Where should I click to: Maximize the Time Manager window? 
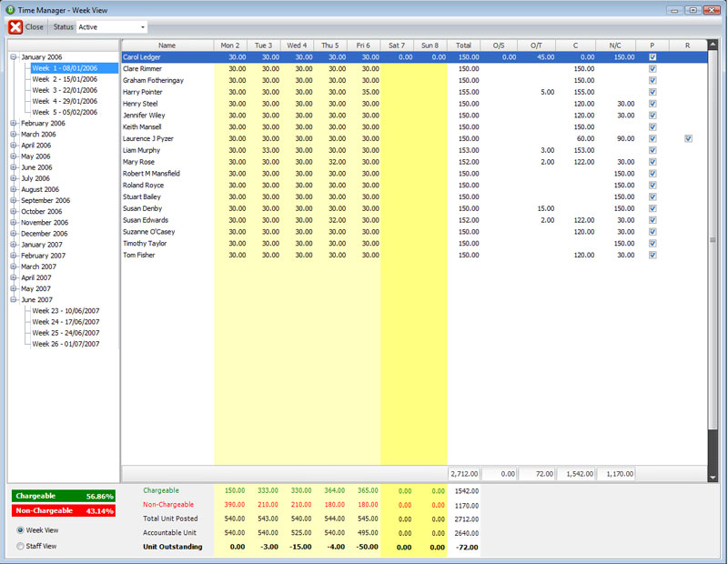[x=693, y=10]
